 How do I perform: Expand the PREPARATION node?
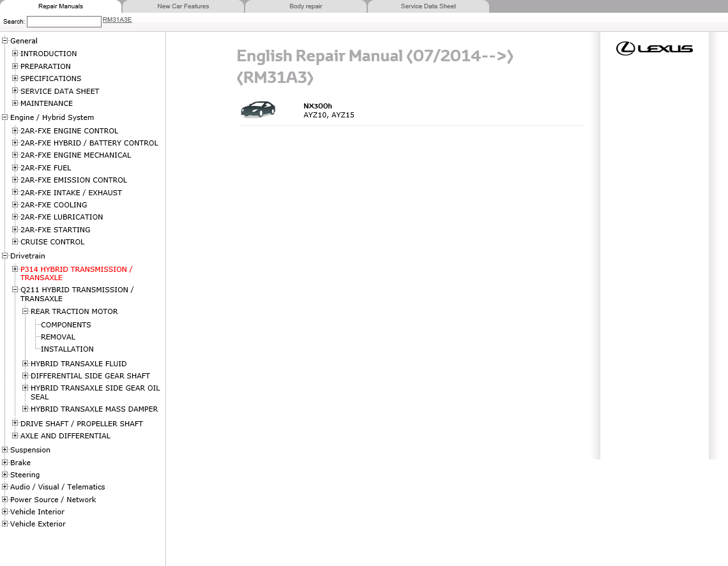(15, 66)
